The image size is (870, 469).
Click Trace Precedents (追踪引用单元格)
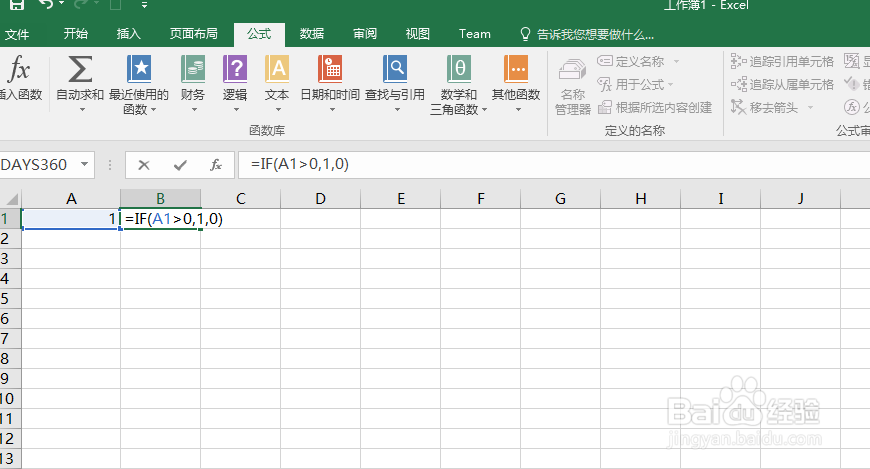[782, 61]
